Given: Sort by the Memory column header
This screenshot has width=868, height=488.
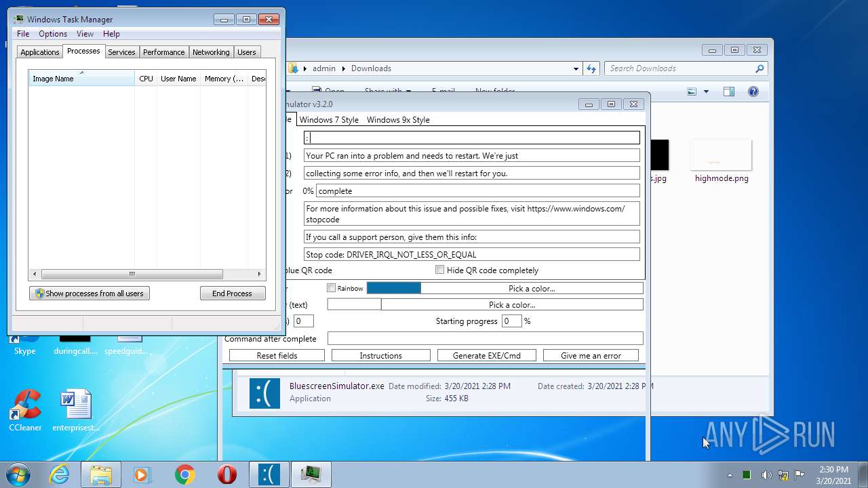Looking at the screenshot, I should click(224, 79).
